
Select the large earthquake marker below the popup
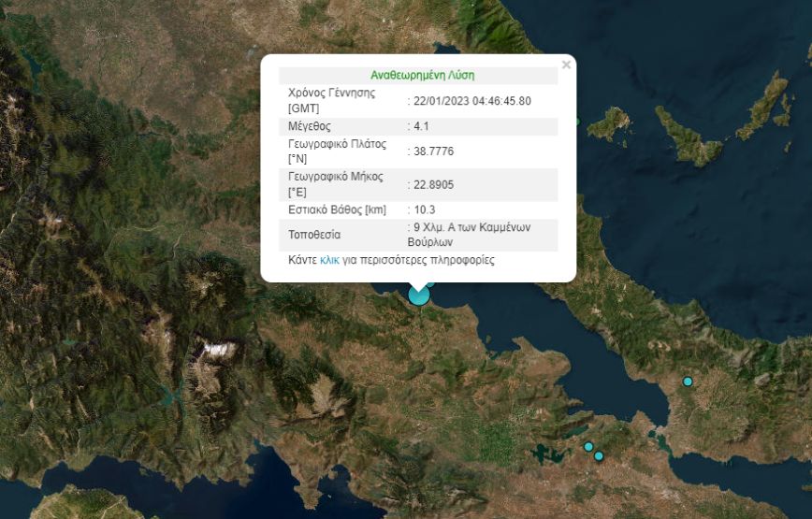tap(418, 296)
